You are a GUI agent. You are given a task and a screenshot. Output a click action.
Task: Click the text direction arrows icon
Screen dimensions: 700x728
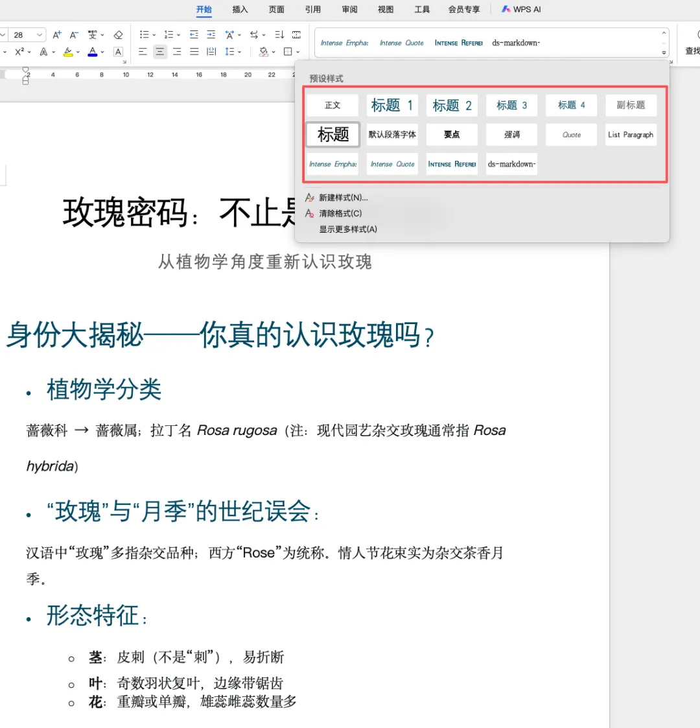(254, 35)
